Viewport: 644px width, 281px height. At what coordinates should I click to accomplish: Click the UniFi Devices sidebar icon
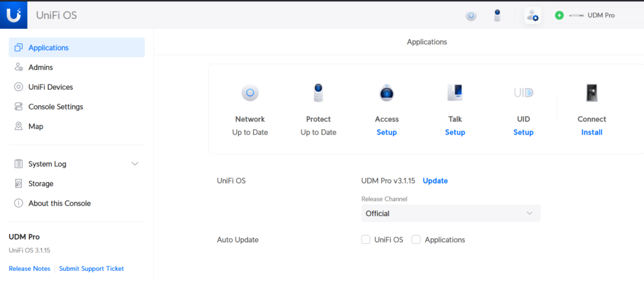pyautogui.click(x=18, y=87)
